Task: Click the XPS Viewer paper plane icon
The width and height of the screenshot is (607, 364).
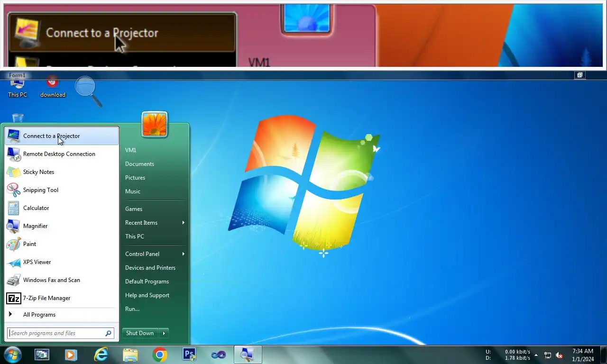Action: 13,262
